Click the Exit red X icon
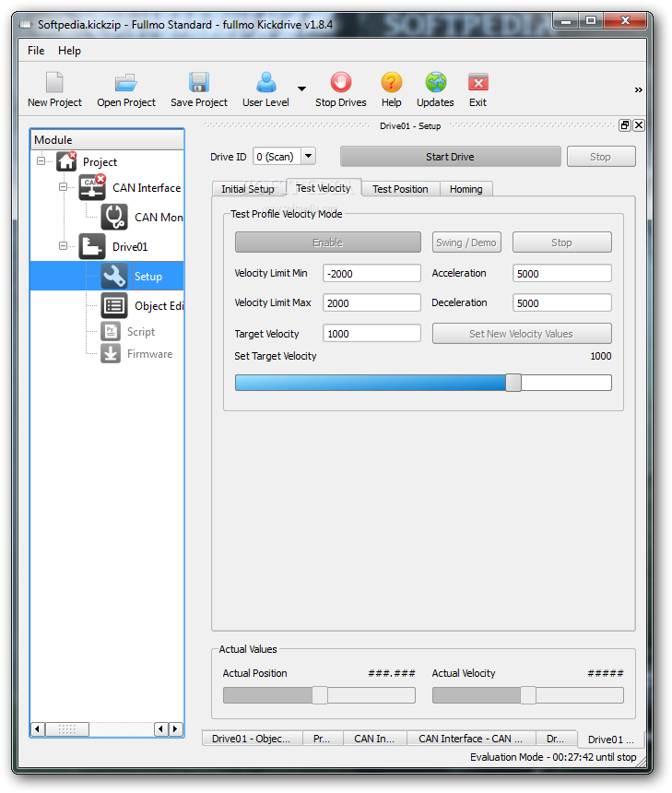Viewport: 672px width, 793px height. [x=477, y=82]
